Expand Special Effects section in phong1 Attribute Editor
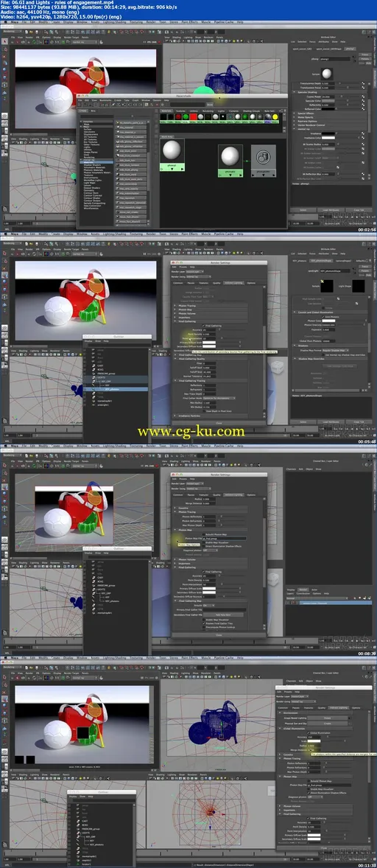Screen dimensions: 377x868 [x=295, y=113]
